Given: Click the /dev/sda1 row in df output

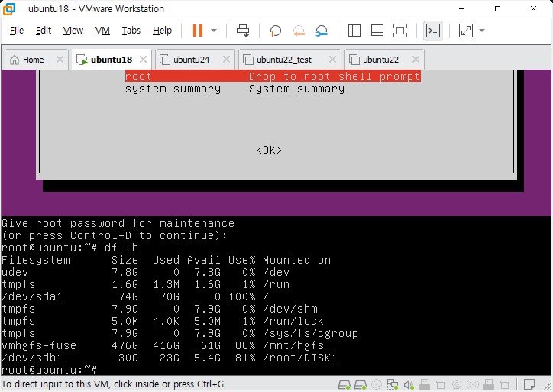Looking at the screenshot, I should click(135, 296).
